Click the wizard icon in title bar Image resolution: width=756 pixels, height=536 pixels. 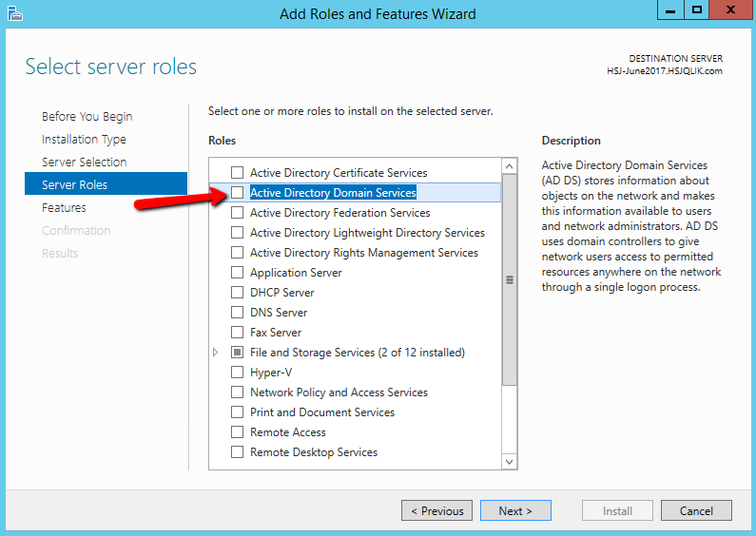(15, 13)
